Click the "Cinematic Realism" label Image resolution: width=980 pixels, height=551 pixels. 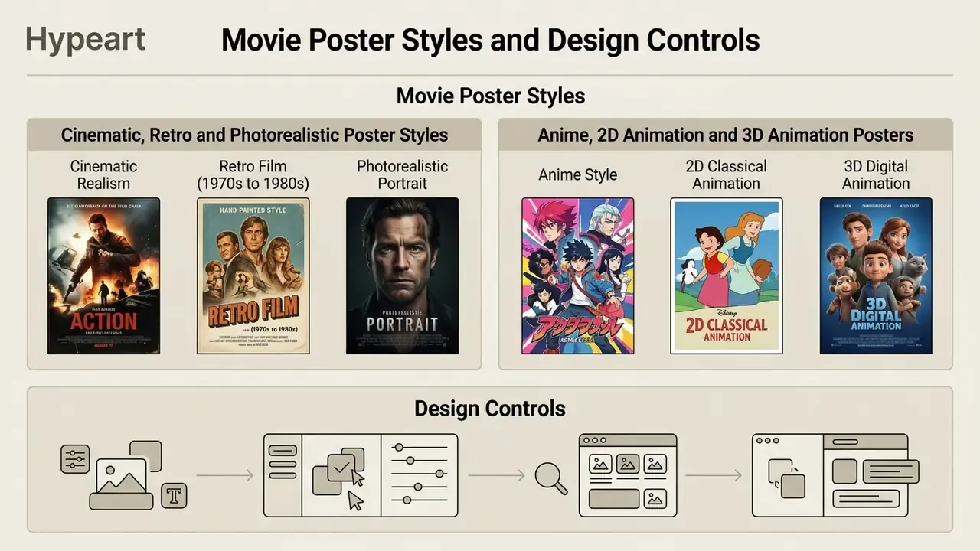tap(103, 175)
